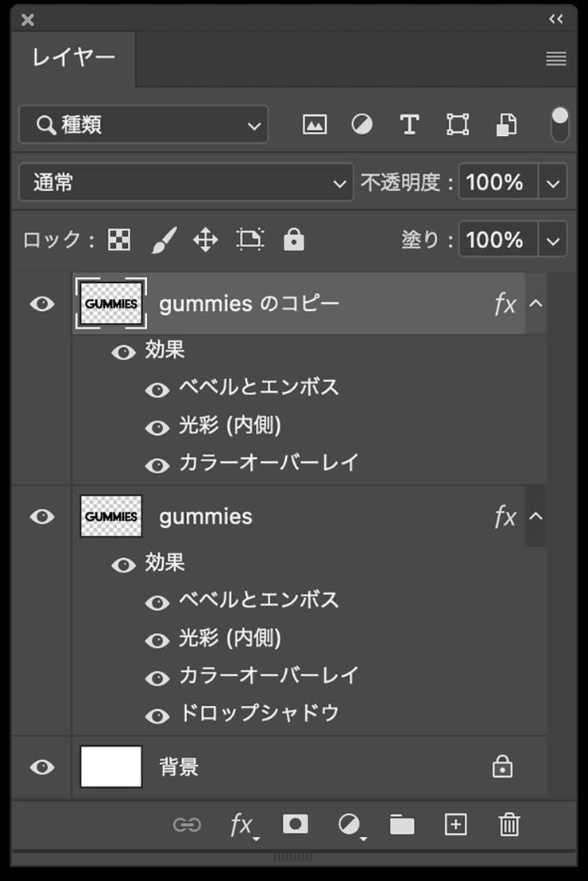Hide the gummies のコピー layer

42,304
